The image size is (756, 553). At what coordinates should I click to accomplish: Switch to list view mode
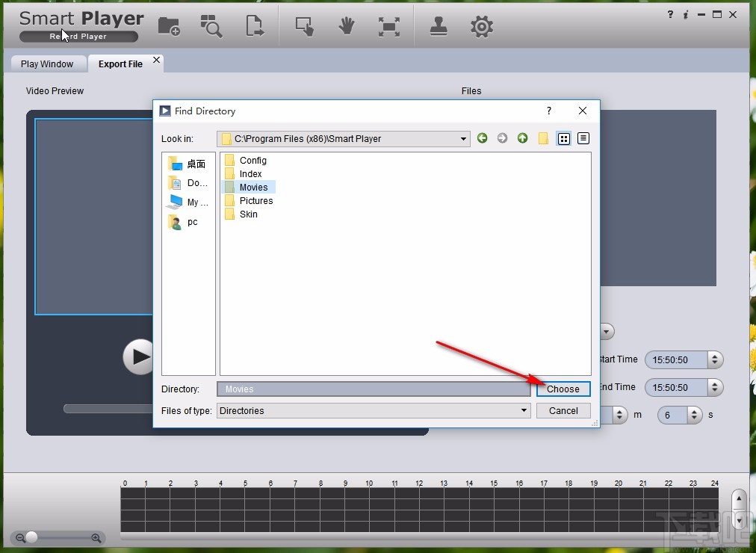[x=563, y=139]
